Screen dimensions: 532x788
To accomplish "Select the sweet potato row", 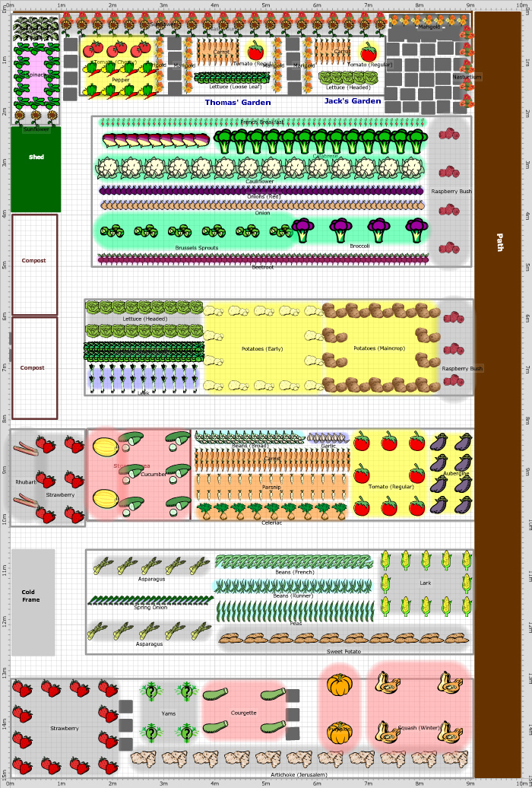I will click(344, 639).
